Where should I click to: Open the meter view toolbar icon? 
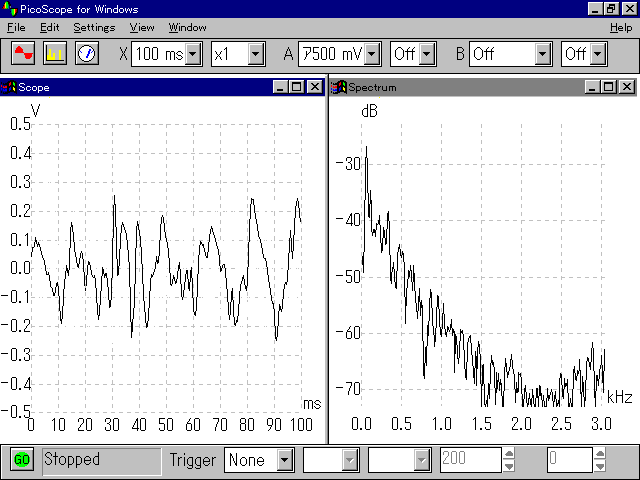coord(87,53)
